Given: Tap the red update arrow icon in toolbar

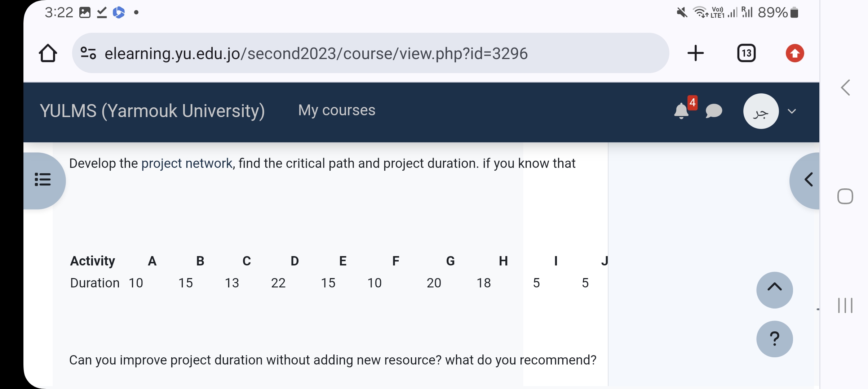Looking at the screenshot, I should (795, 53).
